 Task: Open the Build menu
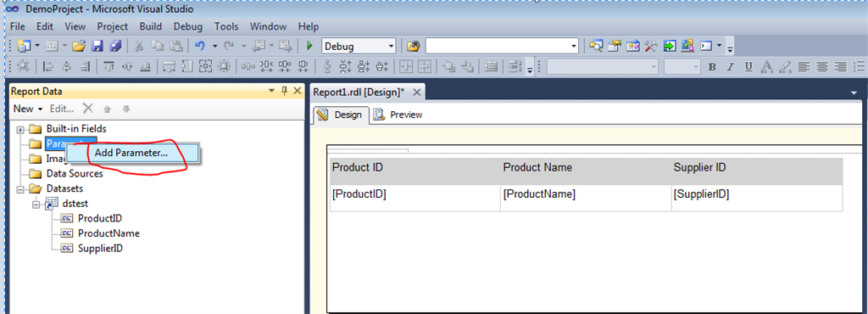click(x=151, y=26)
